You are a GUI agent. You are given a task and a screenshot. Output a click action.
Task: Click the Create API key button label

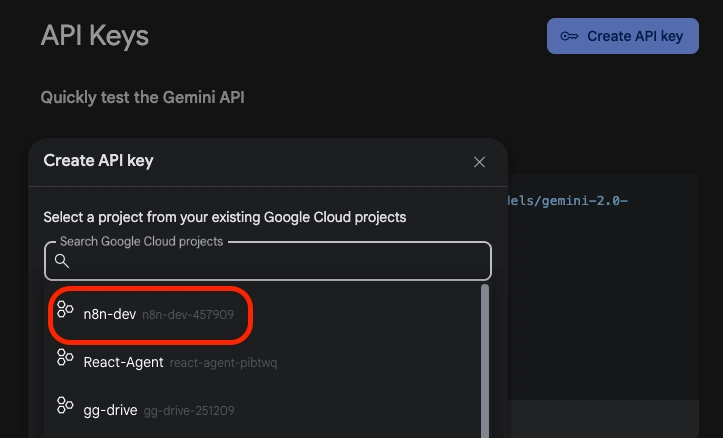coord(635,36)
